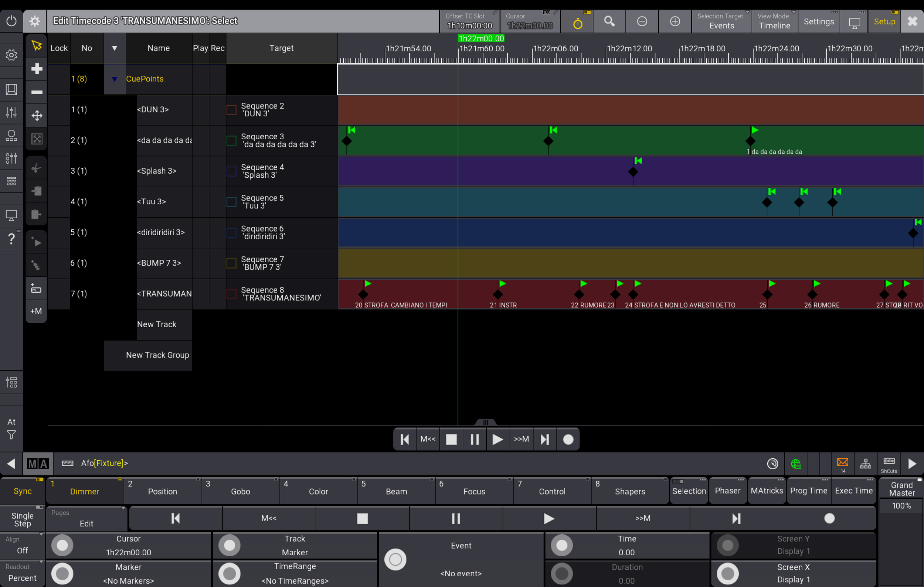Open the Prog Time button
Viewport: 924px width, 587px height.
pyautogui.click(x=809, y=491)
